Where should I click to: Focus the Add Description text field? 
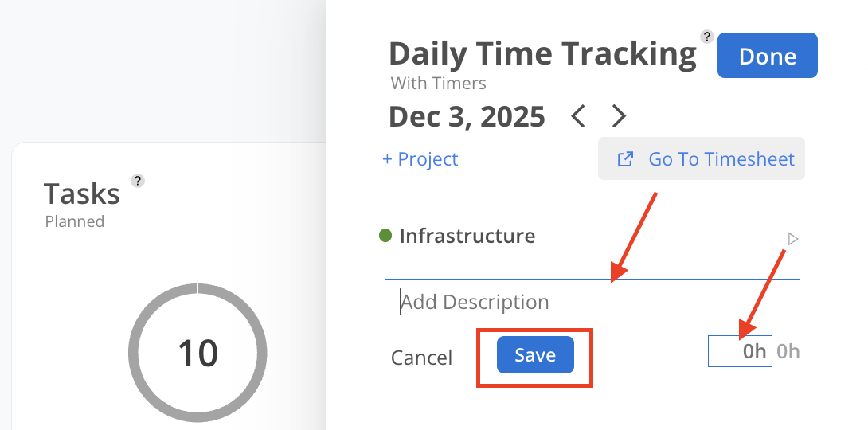(592, 303)
